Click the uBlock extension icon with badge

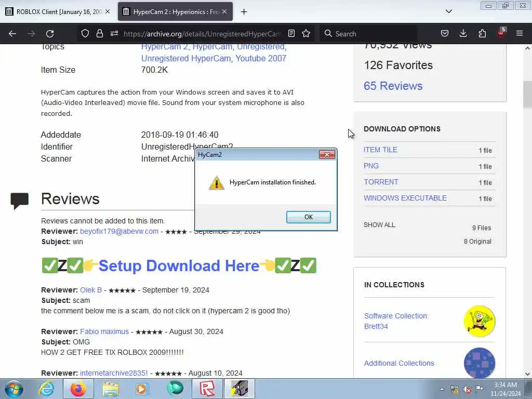click(501, 33)
